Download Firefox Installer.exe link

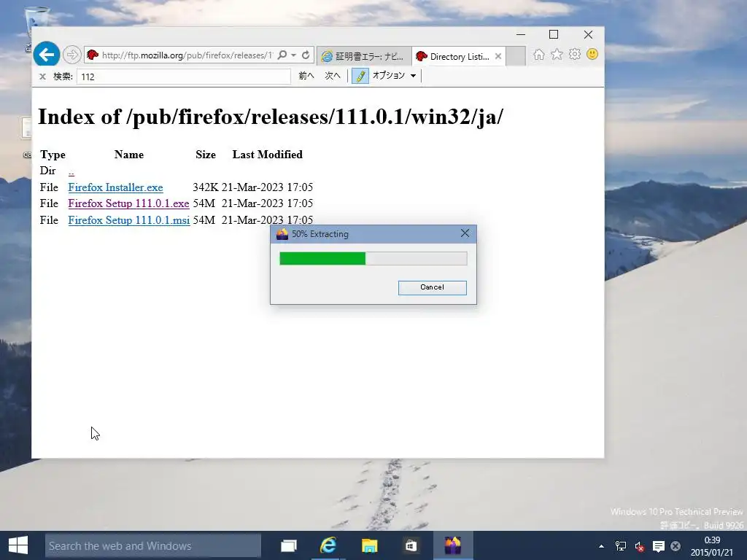115,187
